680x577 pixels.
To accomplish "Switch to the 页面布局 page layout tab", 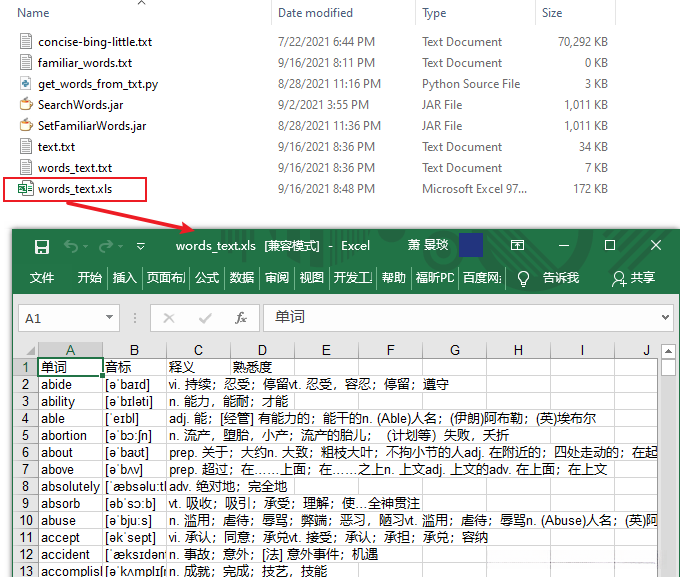I will [166, 278].
